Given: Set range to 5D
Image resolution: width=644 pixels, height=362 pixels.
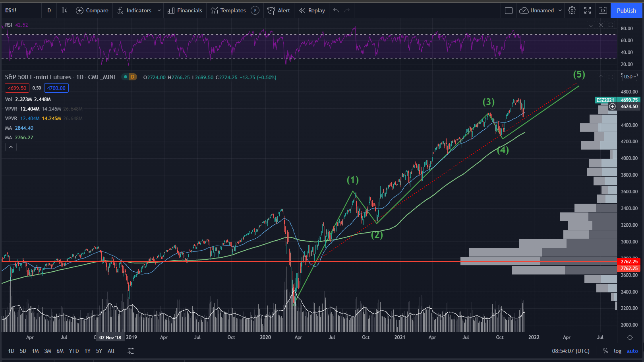Looking at the screenshot, I should coord(23,351).
